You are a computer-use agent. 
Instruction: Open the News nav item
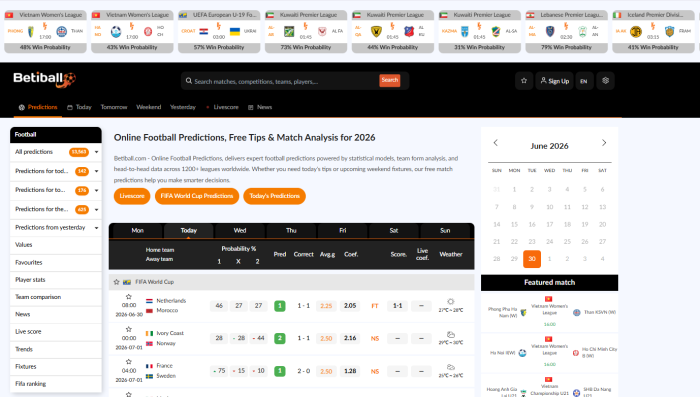click(260, 107)
